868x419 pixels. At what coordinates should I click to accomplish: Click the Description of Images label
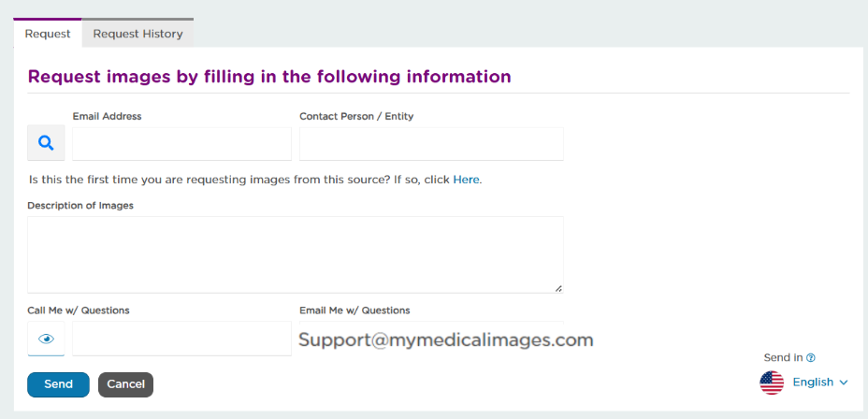[x=80, y=206]
